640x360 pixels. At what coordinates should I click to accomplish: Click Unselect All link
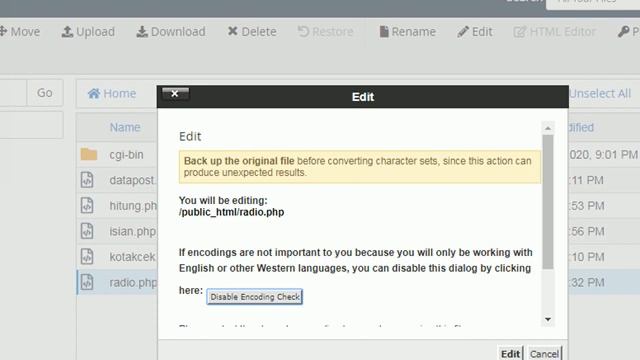tap(600, 93)
